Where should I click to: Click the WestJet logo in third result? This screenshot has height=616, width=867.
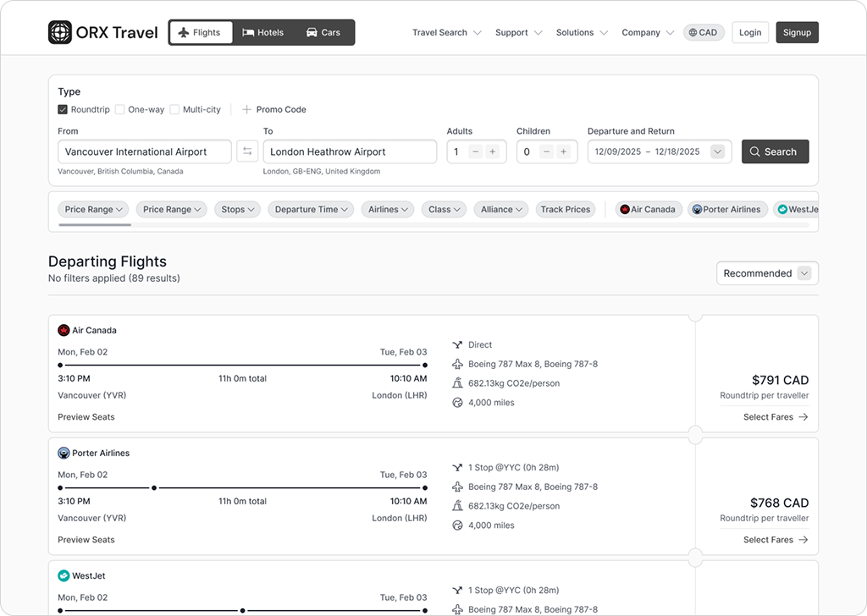[64, 575]
